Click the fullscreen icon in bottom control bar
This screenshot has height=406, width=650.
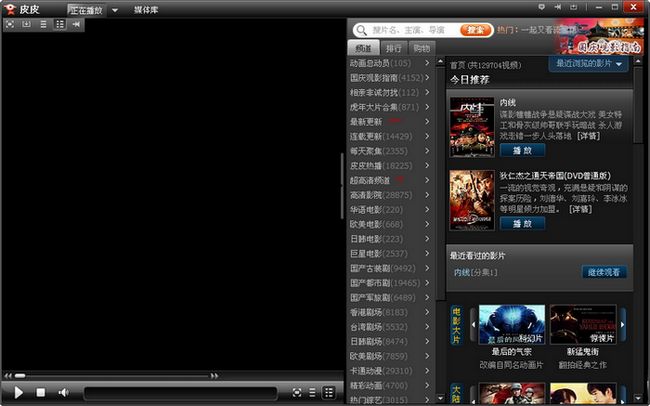296,392
